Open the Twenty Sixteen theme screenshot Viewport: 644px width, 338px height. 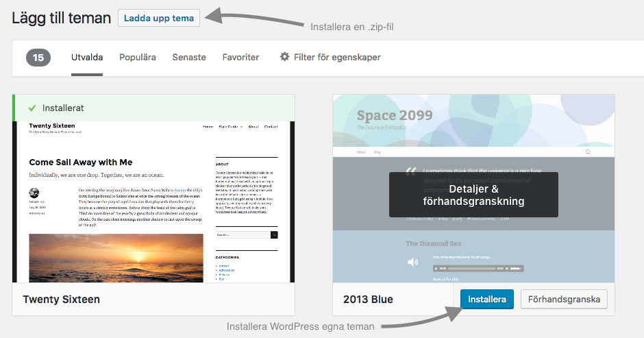(x=153, y=202)
